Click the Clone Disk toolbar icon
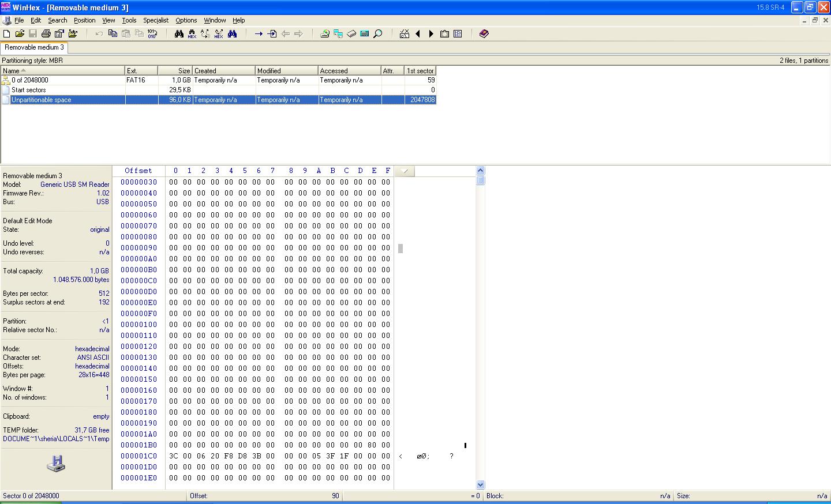Screen dimensions: 831x504 coord(338,34)
